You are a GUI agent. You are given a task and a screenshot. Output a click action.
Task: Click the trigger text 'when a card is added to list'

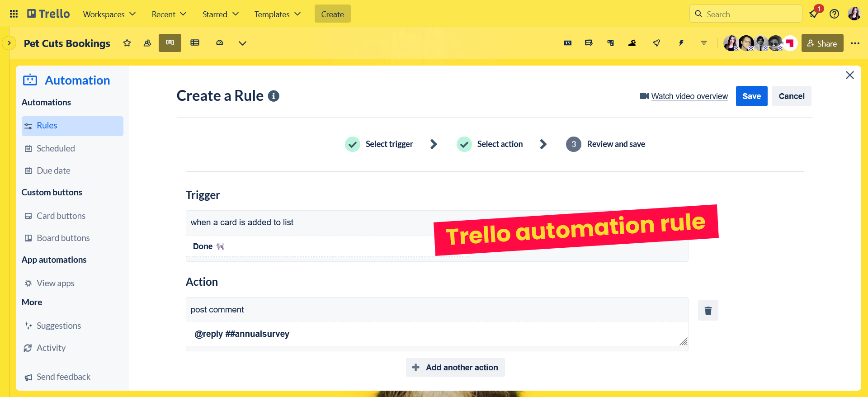(242, 222)
